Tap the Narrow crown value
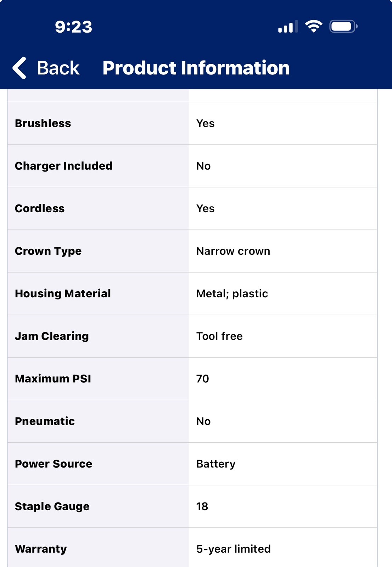 [x=233, y=251]
